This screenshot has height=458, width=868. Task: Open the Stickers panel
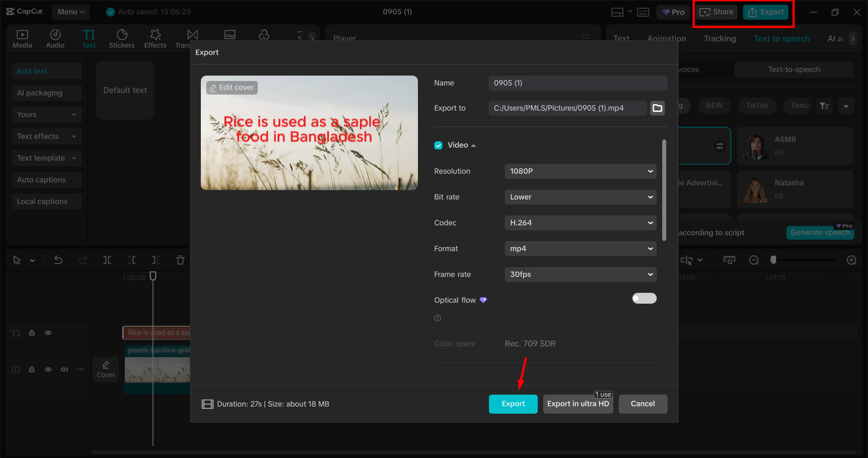[121, 38]
